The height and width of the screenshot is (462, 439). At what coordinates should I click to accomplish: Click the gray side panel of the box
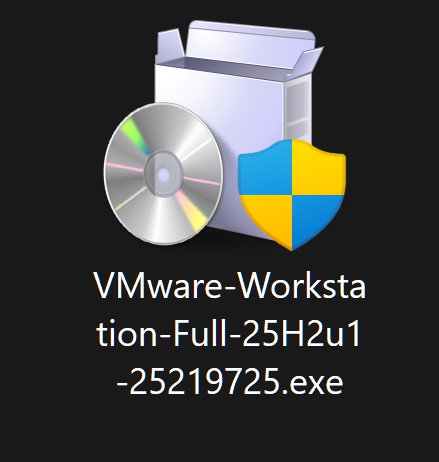pos(298,108)
